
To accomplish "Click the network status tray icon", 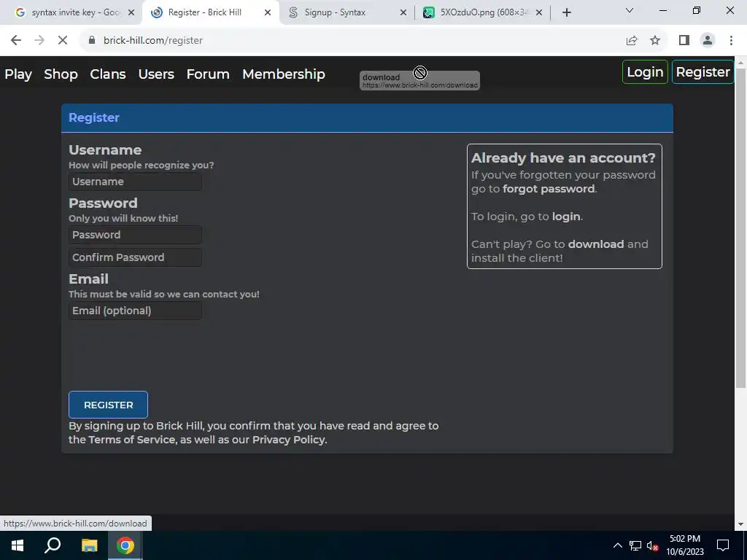I will click(x=635, y=545).
